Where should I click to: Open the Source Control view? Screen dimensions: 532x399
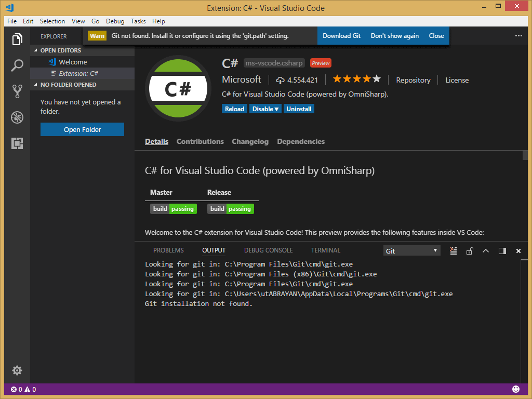(x=17, y=91)
